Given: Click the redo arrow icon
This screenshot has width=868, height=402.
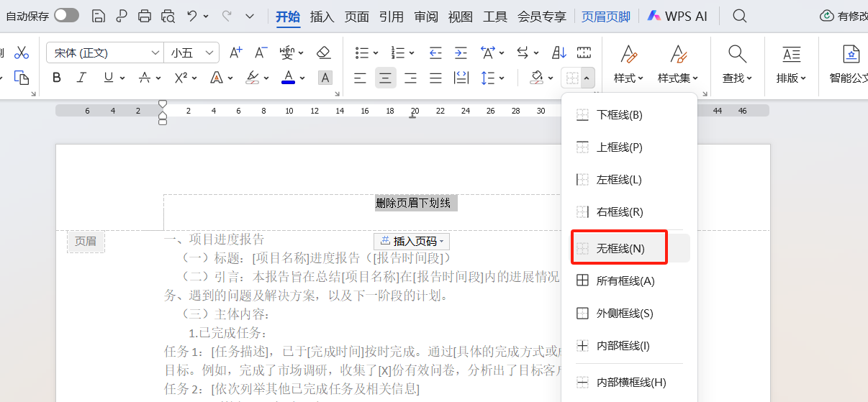Looking at the screenshot, I should click(x=227, y=15).
